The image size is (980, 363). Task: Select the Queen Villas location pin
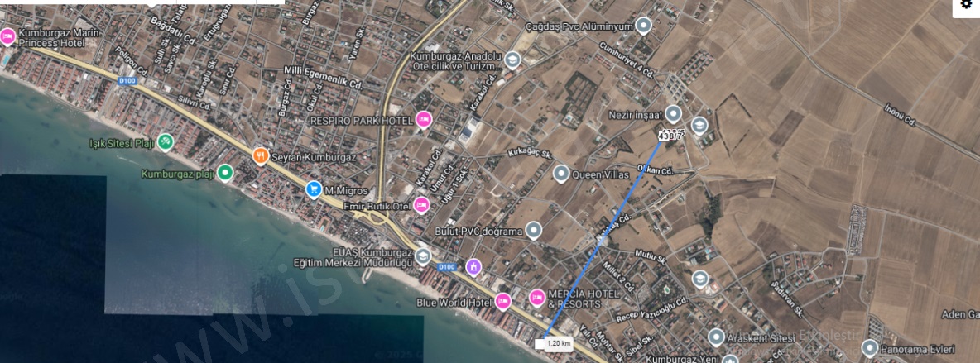(561, 173)
